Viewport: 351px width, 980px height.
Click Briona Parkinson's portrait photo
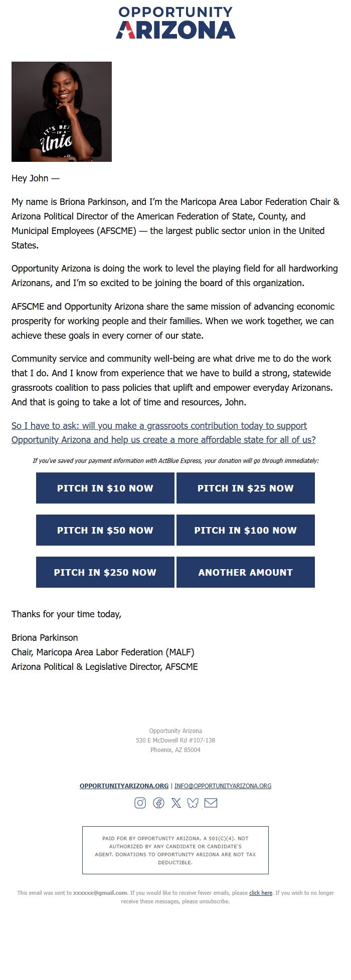62,112
